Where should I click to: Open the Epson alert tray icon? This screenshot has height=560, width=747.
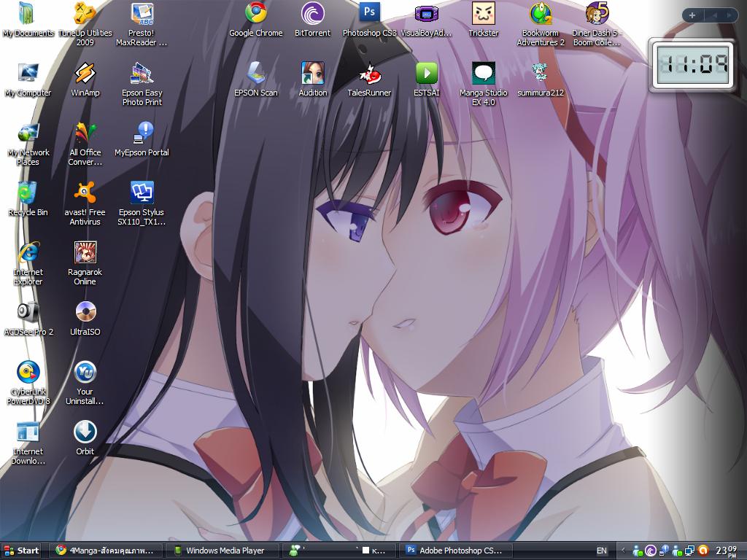coord(664,550)
